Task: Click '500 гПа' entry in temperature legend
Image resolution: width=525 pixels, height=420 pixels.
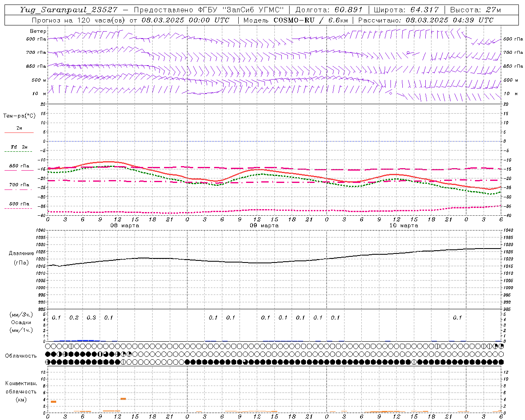Action: [x=19, y=204]
